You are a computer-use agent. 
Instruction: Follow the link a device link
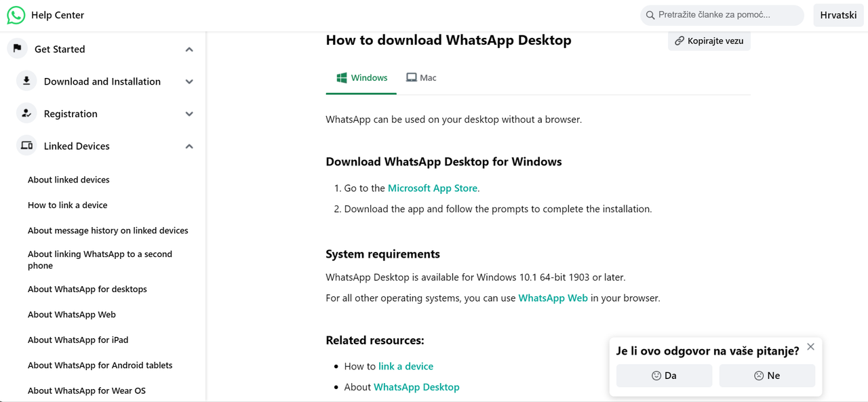(x=406, y=366)
